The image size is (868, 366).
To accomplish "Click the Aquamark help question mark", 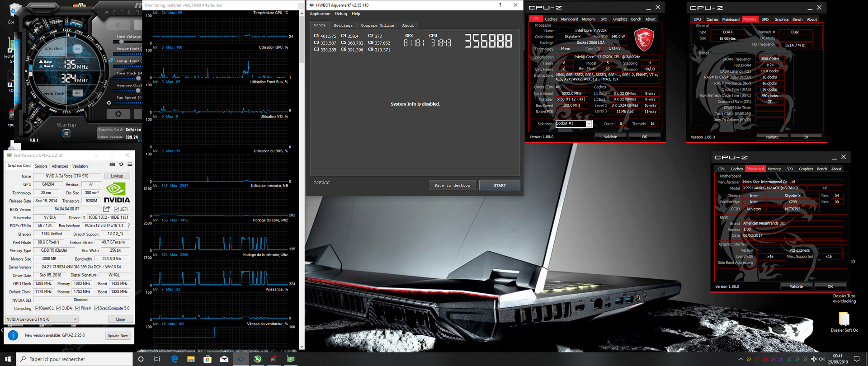I will [500, 5].
